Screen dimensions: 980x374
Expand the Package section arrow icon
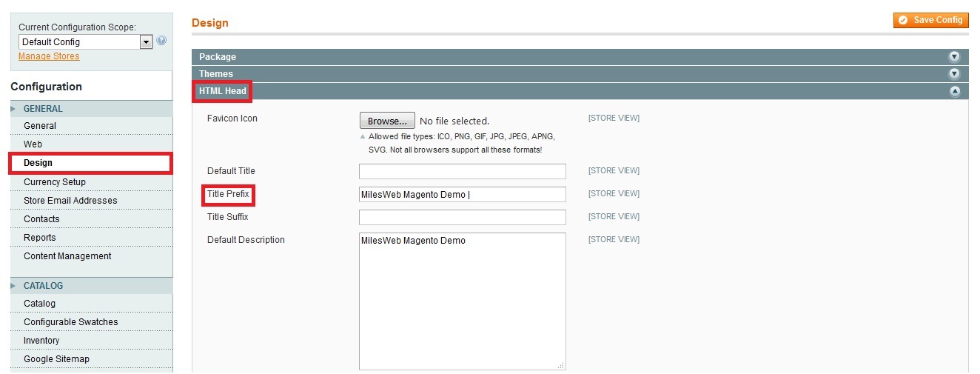click(954, 57)
